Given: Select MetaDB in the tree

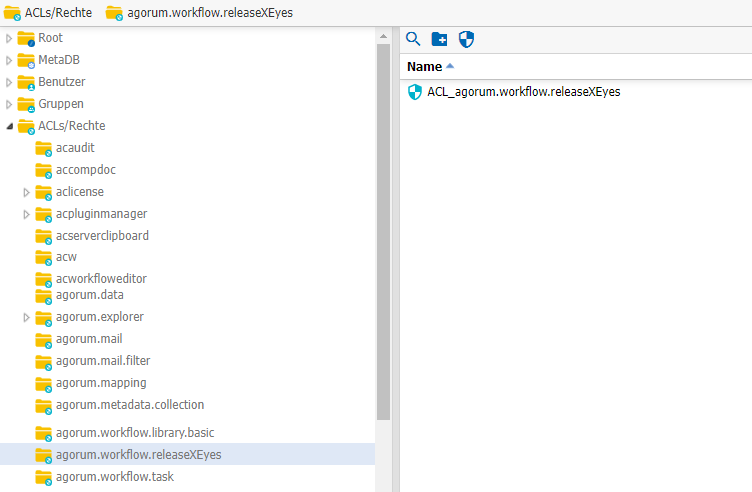Looking at the screenshot, I should point(59,60).
